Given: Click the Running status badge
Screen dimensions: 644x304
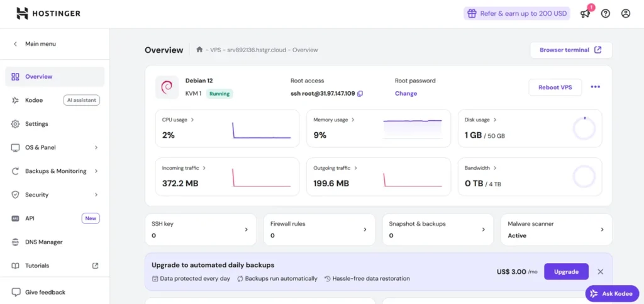Looking at the screenshot, I should click(219, 94).
